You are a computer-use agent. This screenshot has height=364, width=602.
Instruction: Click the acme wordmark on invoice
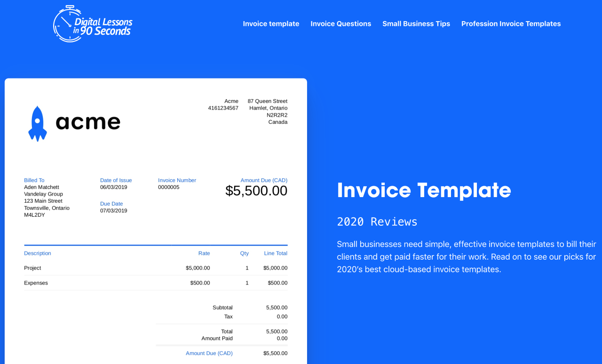click(x=88, y=123)
